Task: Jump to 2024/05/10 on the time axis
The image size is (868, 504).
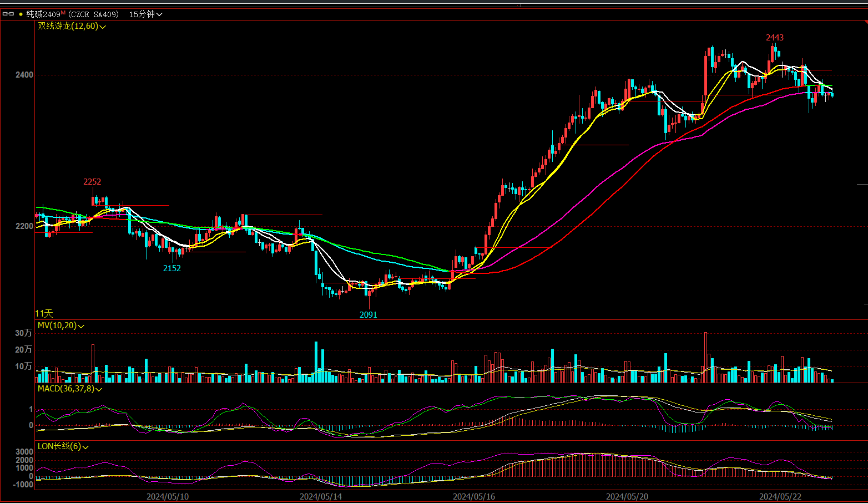Action: (x=168, y=496)
